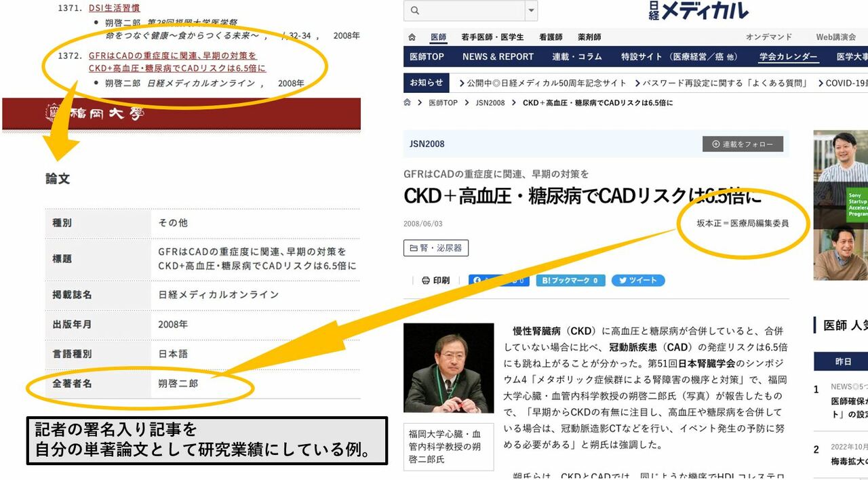Open entry 1372 GFRはCADの重症度に関連 link
This screenshot has height=480, width=868.
[x=177, y=62]
